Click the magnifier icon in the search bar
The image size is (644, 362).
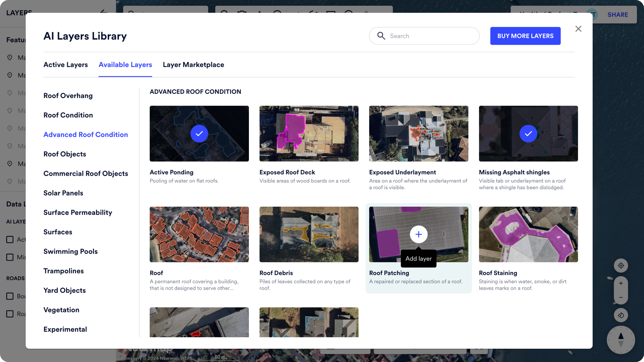click(x=381, y=36)
